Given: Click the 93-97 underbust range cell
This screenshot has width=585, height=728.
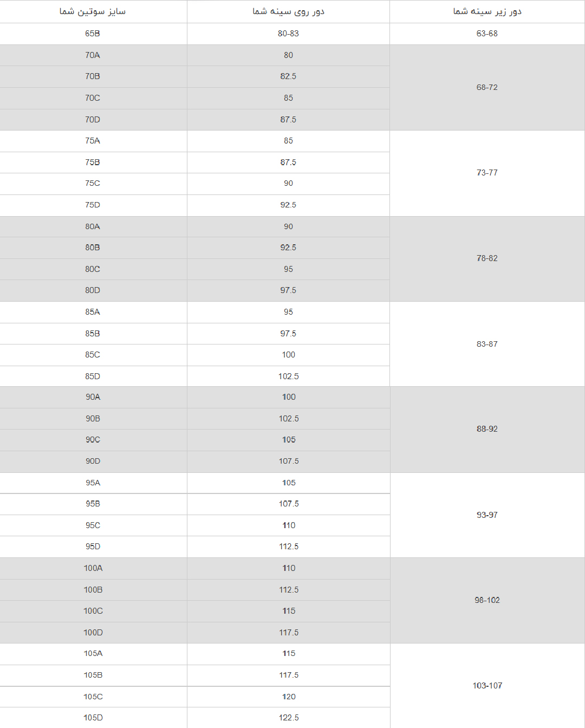Looking at the screenshot, I should [x=487, y=515].
